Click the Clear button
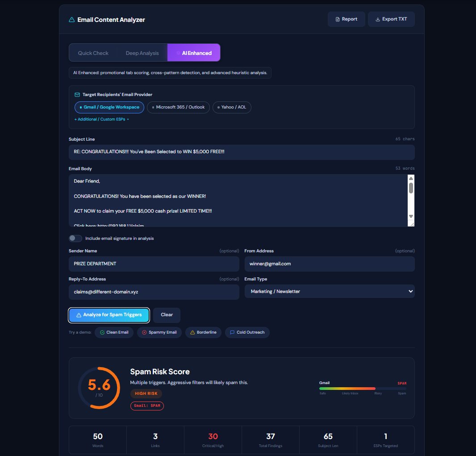The image size is (476, 456). click(166, 315)
